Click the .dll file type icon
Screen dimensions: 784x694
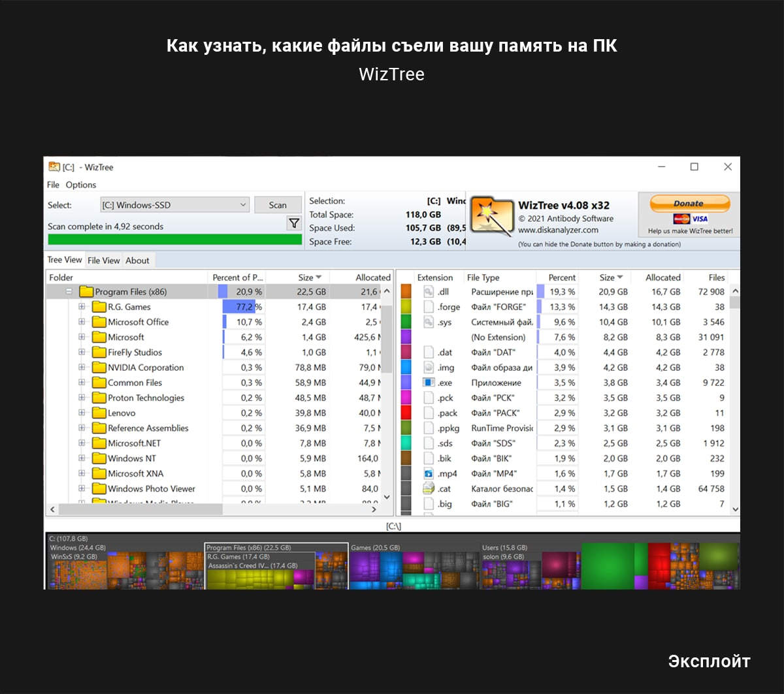pyautogui.click(x=429, y=292)
